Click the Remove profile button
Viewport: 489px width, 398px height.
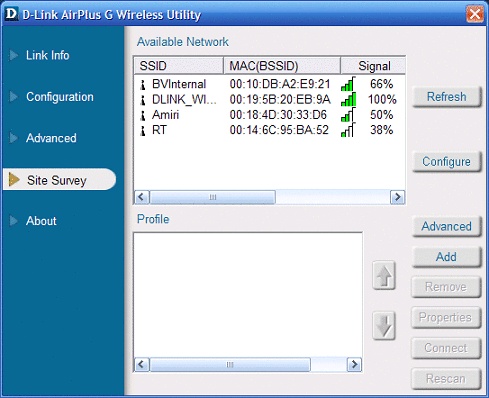446,287
